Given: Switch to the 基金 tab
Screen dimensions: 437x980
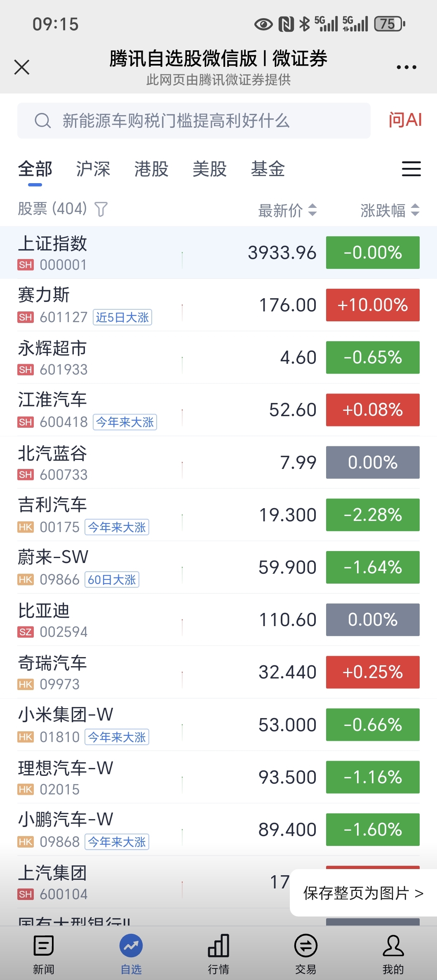Looking at the screenshot, I should coord(268,169).
